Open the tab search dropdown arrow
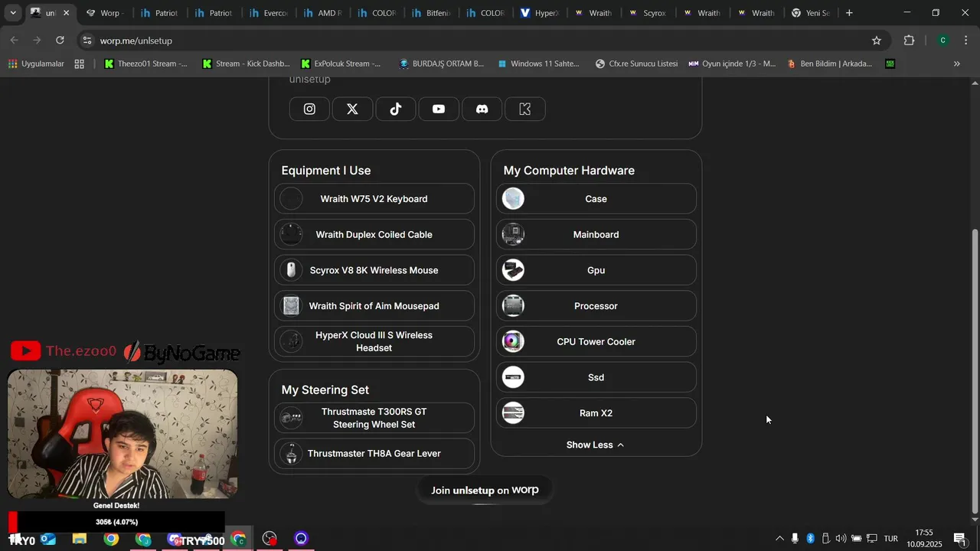Viewport: 980px width, 551px height. [13, 13]
